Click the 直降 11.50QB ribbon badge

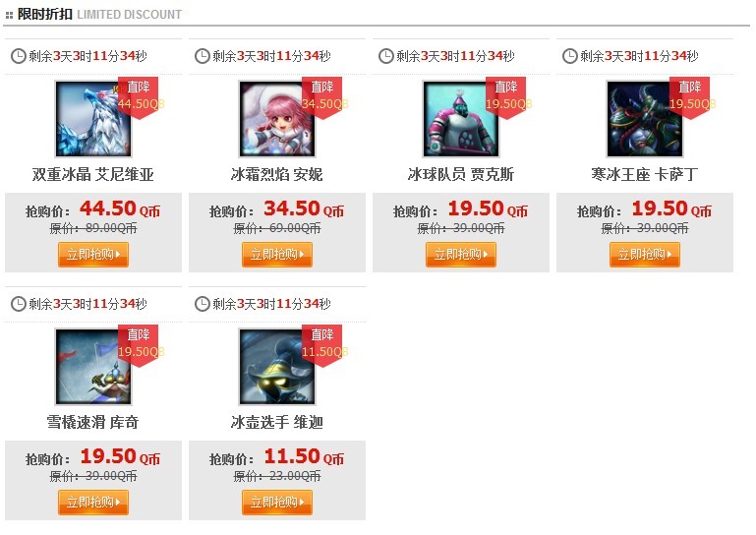coord(322,345)
